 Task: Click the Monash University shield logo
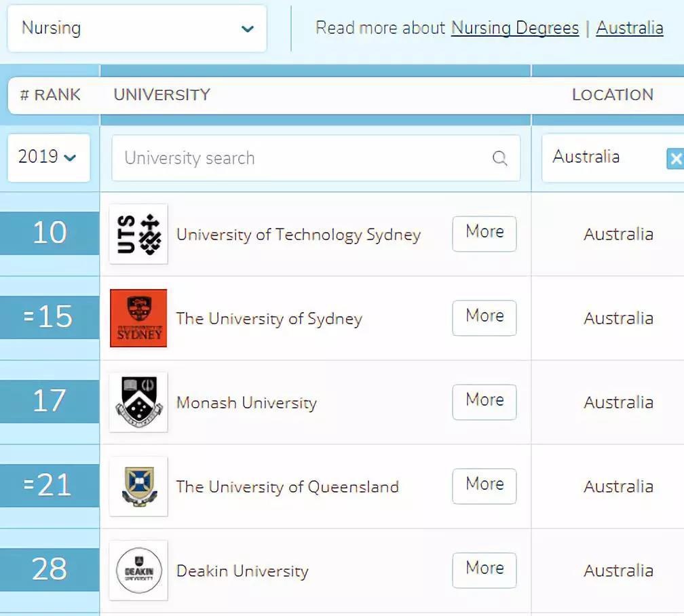pos(138,402)
